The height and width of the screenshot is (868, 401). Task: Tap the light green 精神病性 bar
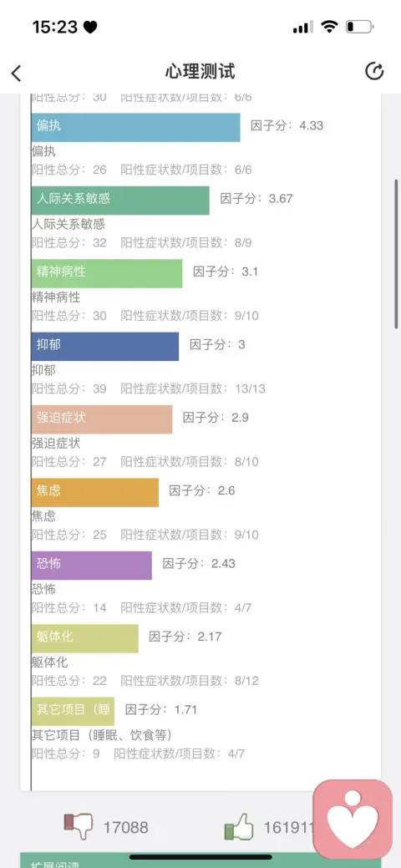(107, 273)
